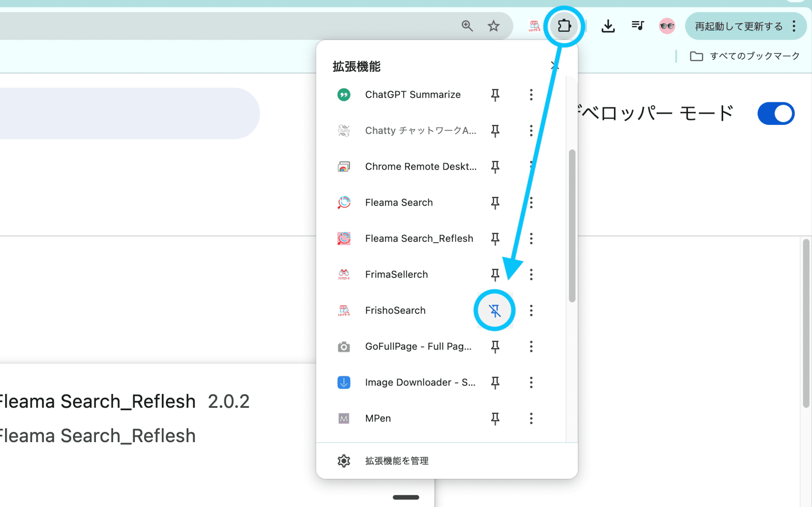Screen dimensions: 812x507
Task: Toggle developer mode switch off
Action: pos(776,113)
